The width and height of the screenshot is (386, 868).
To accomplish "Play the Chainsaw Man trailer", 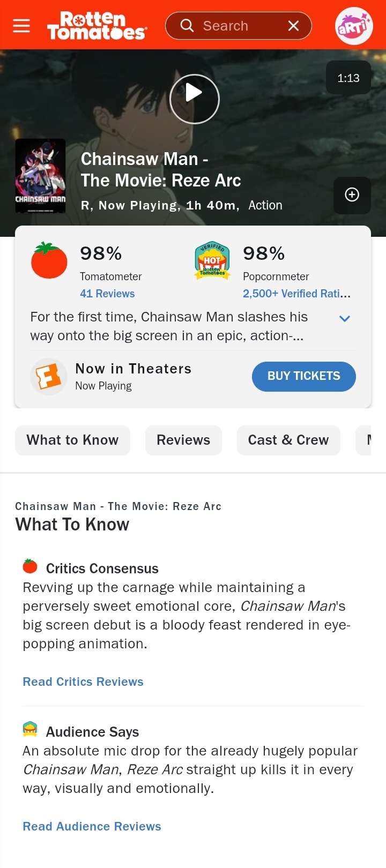I will pyautogui.click(x=194, y=99).
